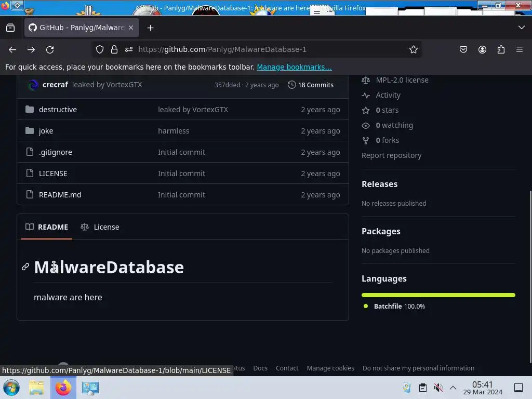Screen dimensions: 532x399
Task: Click the destructive folder icon
Action: point(30,109)
